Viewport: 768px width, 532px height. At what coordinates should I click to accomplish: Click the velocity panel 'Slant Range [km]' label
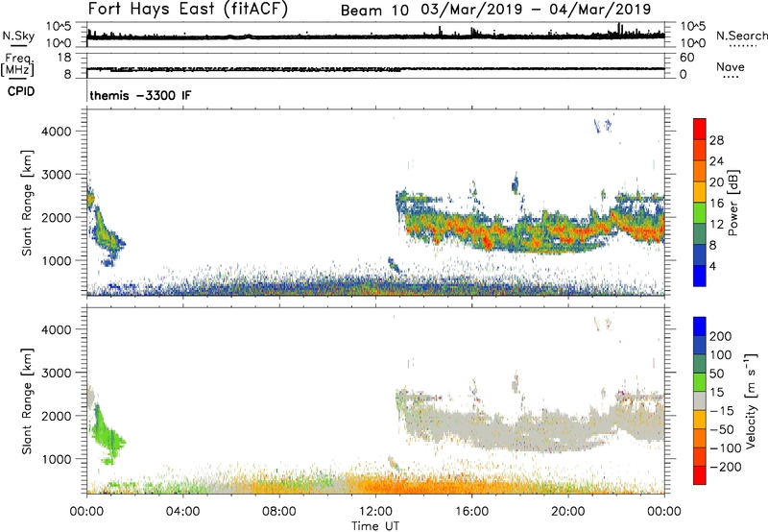pos(27,401)
